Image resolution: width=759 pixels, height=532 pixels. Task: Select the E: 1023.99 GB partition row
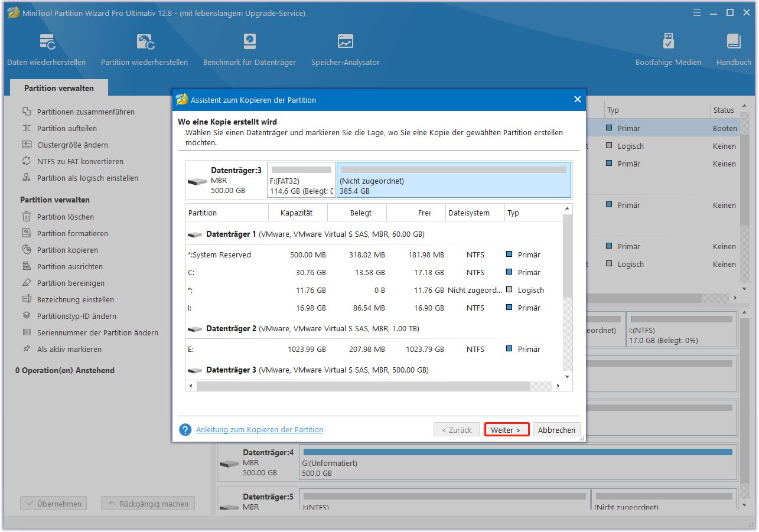[374, 349]
